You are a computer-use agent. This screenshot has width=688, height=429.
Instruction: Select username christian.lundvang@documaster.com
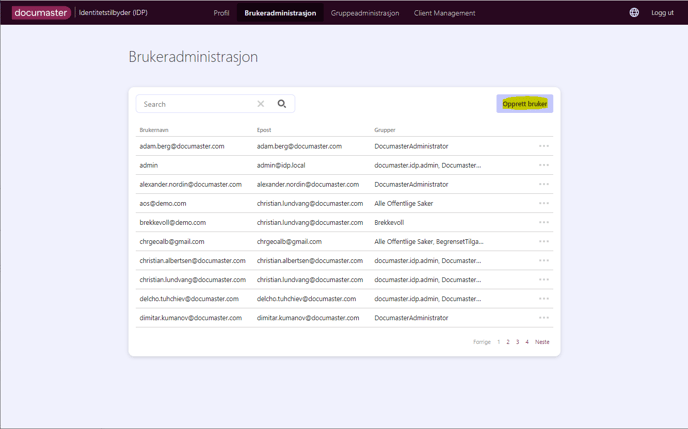click(193, 280)
